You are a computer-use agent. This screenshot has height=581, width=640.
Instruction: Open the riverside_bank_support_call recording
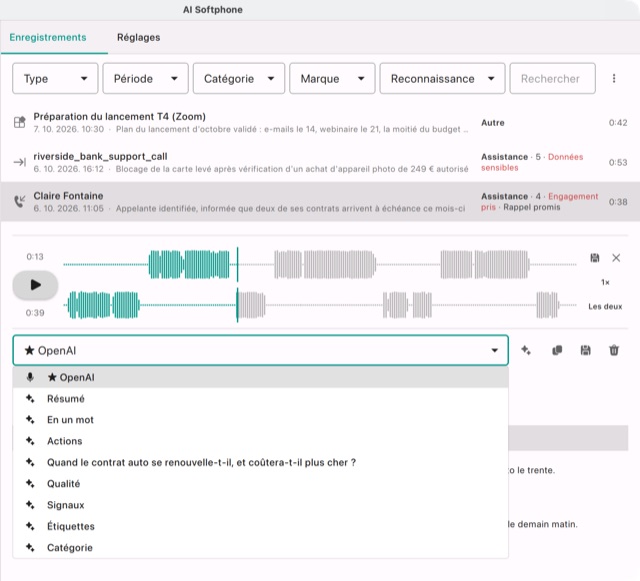pyautogui.click(x=320, y=162)
